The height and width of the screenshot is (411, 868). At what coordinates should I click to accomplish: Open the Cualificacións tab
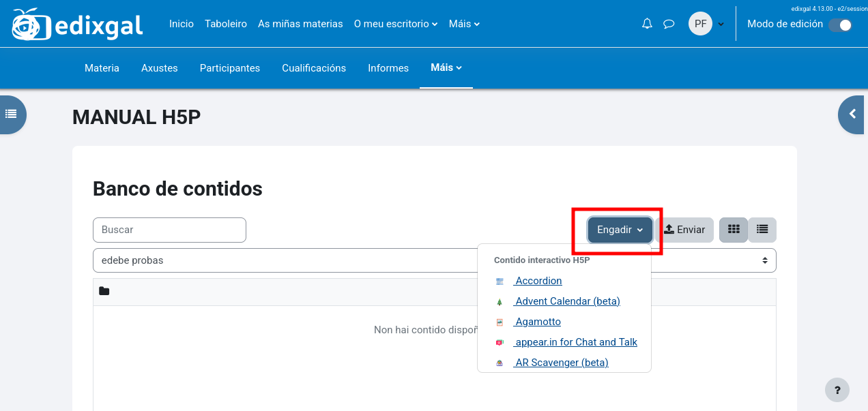click(314, 68)
